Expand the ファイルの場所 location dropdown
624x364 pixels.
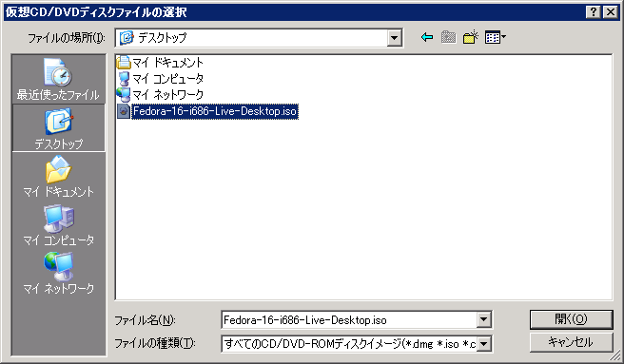pyautogui.click(x=394, y=38)
